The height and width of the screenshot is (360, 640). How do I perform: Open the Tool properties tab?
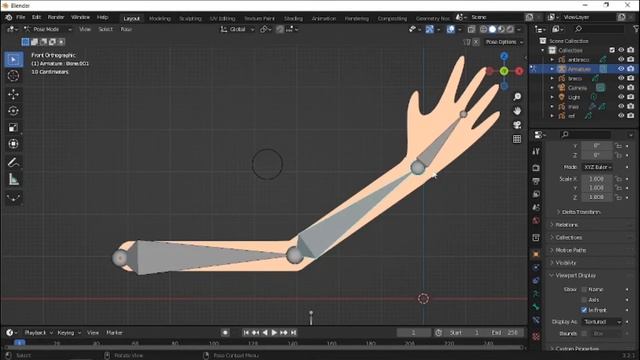[536, 151]
